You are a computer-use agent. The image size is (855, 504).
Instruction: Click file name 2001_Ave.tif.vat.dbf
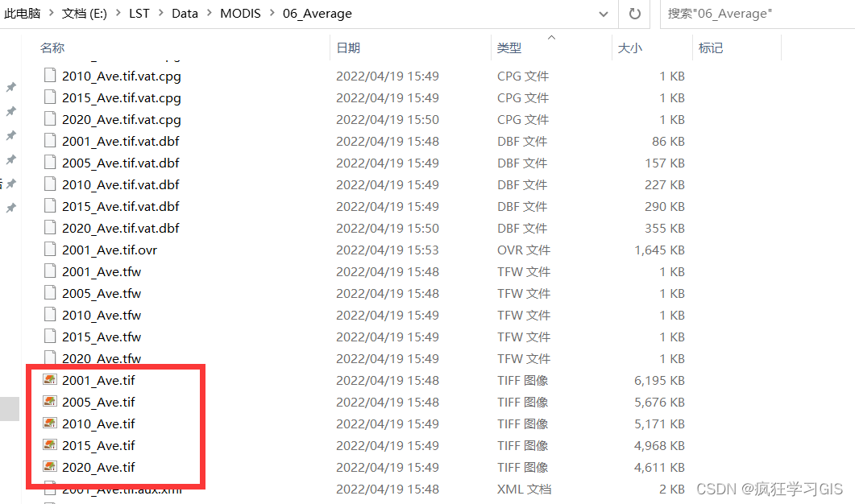point(121,142)
